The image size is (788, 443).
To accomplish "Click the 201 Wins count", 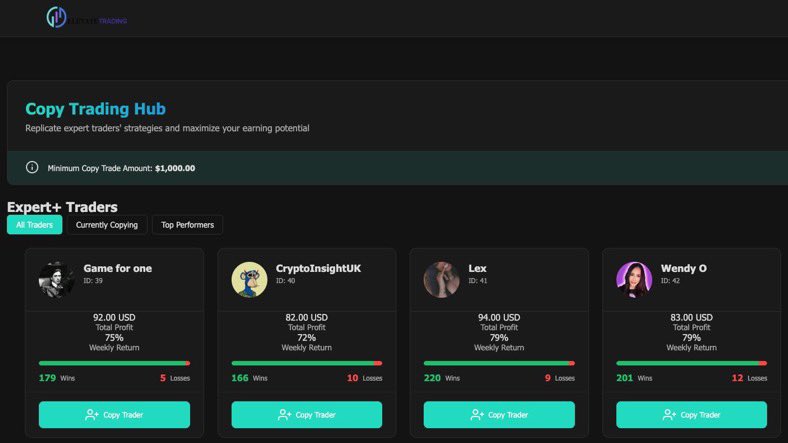I will pyautogui.click(x=634, y=378).
